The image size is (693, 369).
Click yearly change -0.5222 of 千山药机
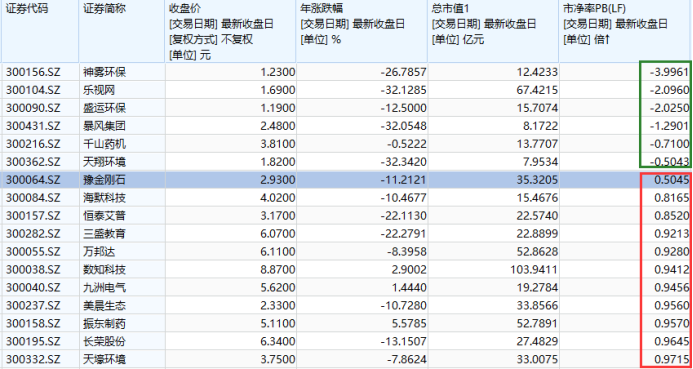(x=407, y=144)
